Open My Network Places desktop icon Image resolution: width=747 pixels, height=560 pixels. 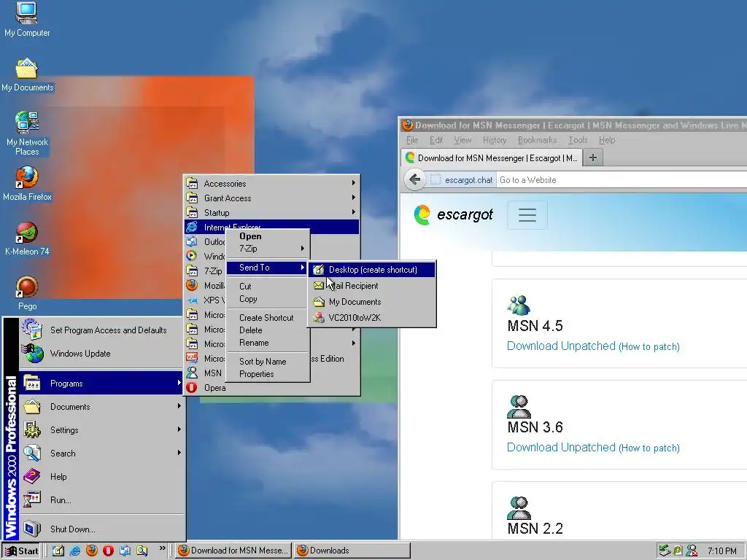coord(27,134)
